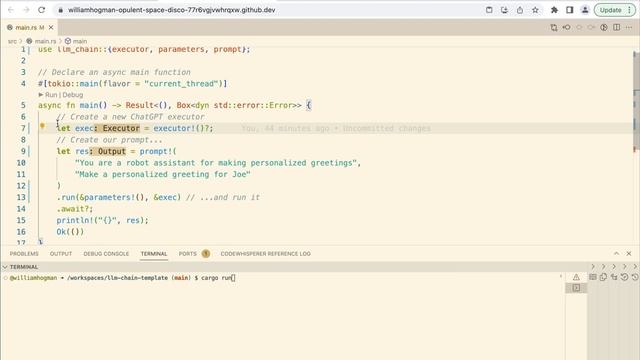Select the TERMINAL panel tab
The width and height of the screenshot is (640, 360).
(154, 253)
